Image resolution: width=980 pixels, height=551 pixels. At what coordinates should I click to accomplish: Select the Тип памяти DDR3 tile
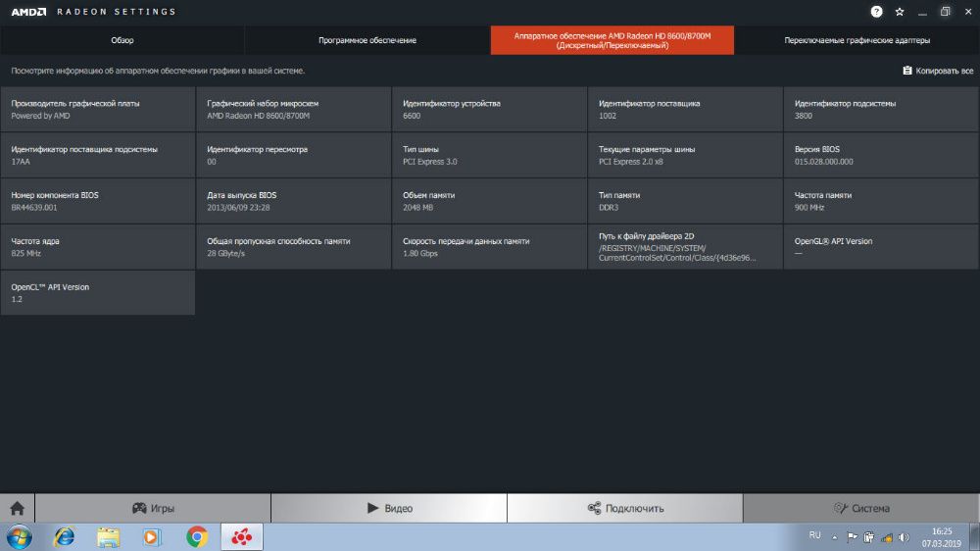point(685,201)
